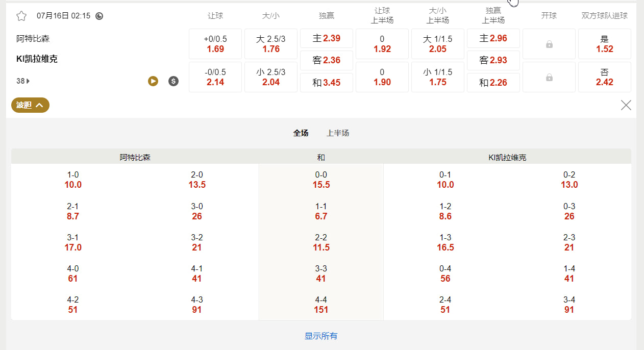The image size is (644, 350).
Task: Bet draw score 3-3 at 41
Action: coord(321,273)
